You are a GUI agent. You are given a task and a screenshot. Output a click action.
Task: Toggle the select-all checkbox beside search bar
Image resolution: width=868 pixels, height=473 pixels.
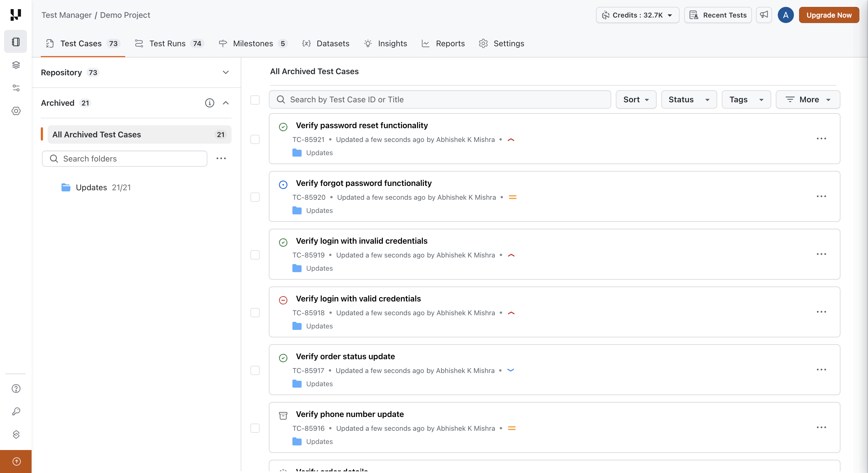(255, 100)
